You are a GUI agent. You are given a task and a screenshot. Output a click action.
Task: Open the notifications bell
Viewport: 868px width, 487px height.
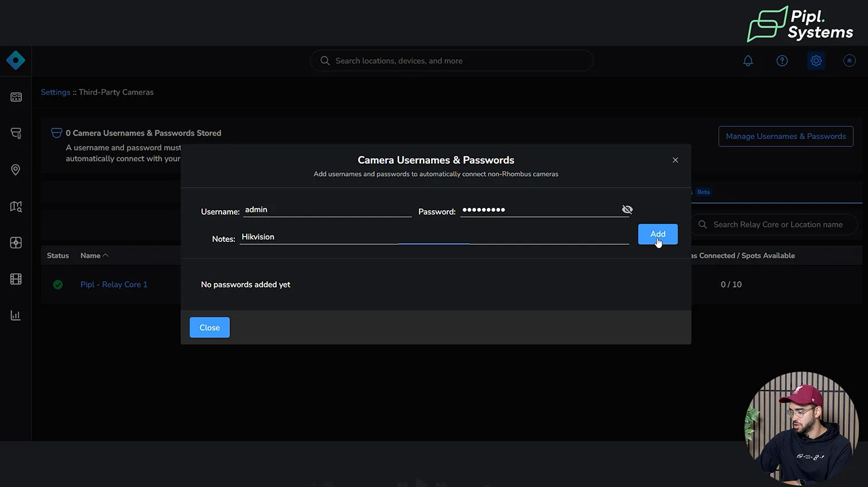(x=748, y=61)
